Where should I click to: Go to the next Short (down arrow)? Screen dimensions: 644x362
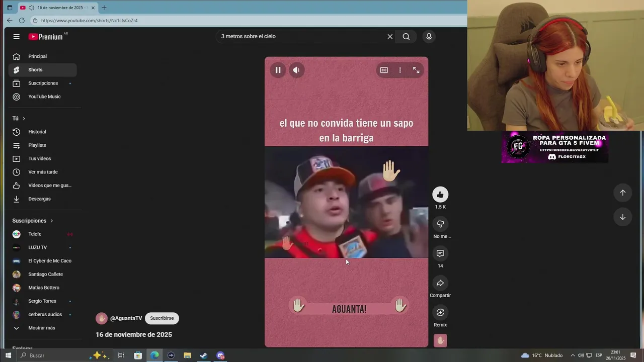pos(622,217)
